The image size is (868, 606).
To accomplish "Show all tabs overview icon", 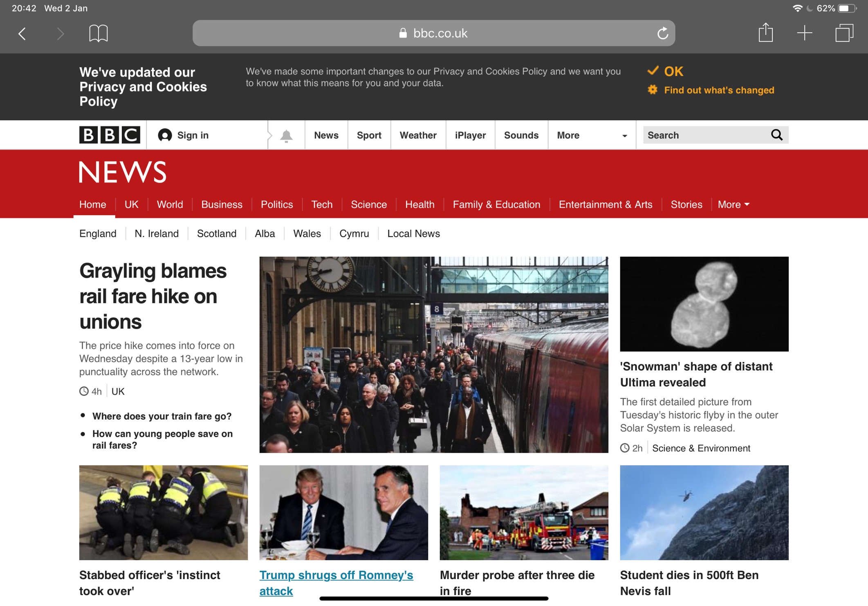I will point(844,33).
